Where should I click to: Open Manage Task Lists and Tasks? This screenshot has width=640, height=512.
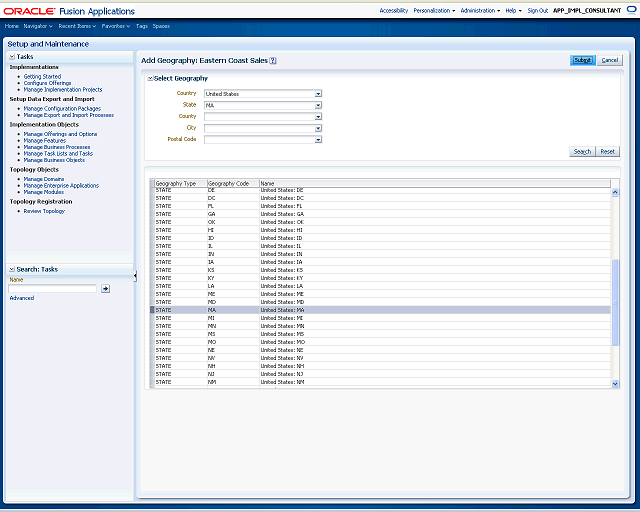(58, 154)
